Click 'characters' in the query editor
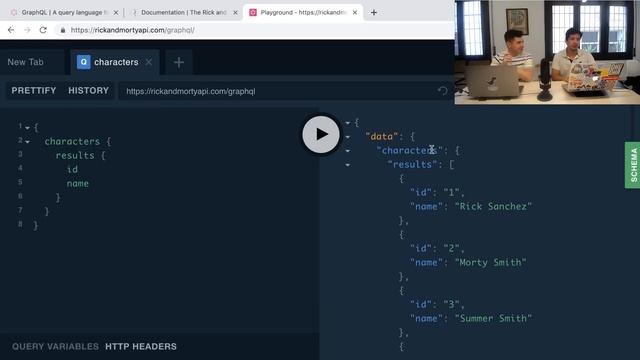This screenshot has width=640, height=360. (x=72, y=142)
